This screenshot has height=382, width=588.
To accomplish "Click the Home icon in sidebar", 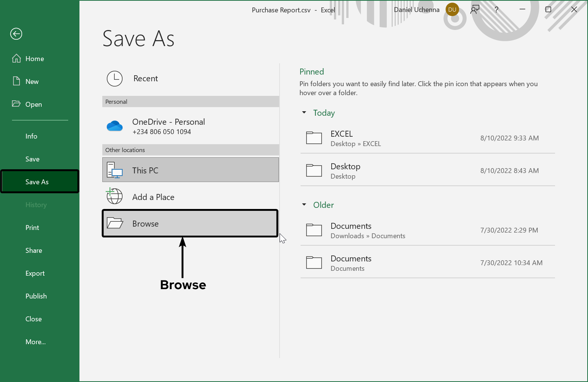I will click(16, 58).
